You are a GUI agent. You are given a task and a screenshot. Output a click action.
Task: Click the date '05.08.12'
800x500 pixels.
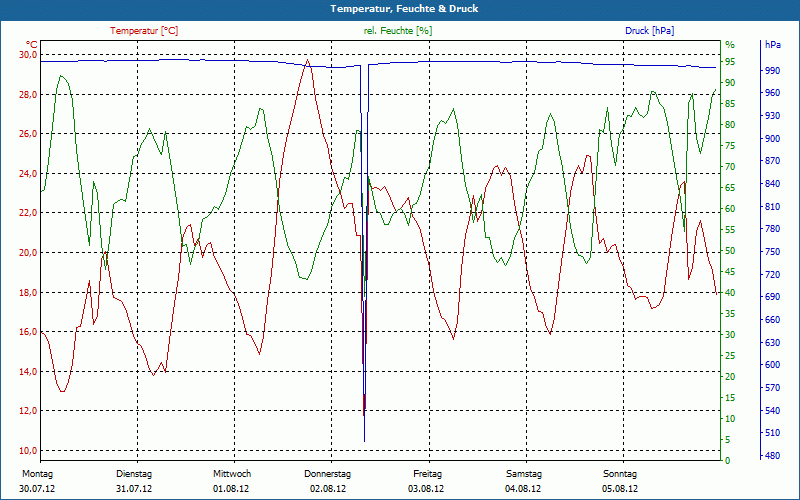(x=620, y=489)
